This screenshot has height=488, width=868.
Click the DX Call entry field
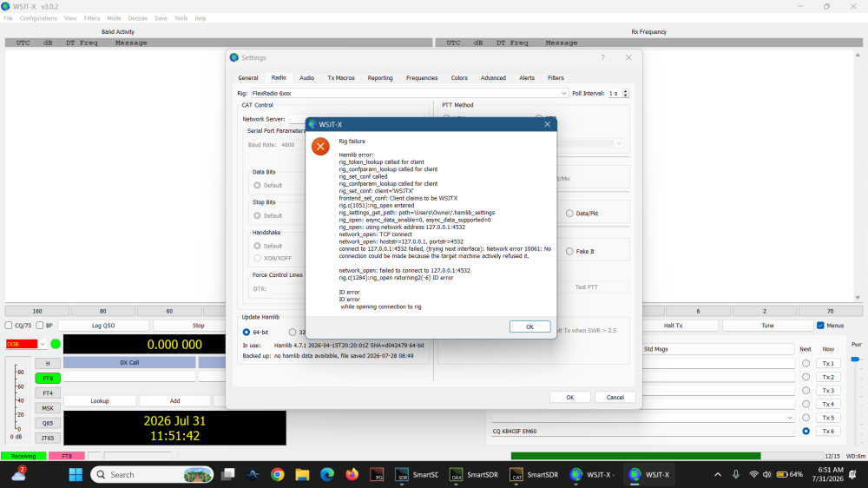click(x=129, y=377)
